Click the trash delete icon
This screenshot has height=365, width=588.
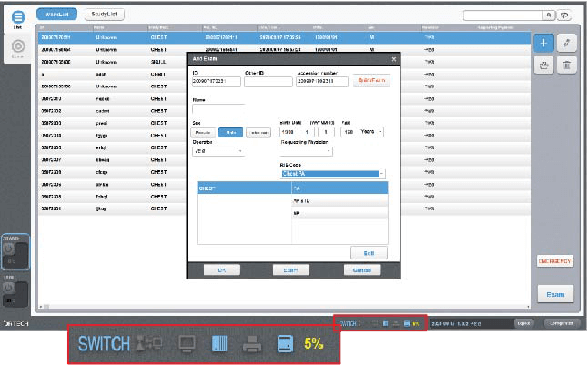click(x=567, y=65)
